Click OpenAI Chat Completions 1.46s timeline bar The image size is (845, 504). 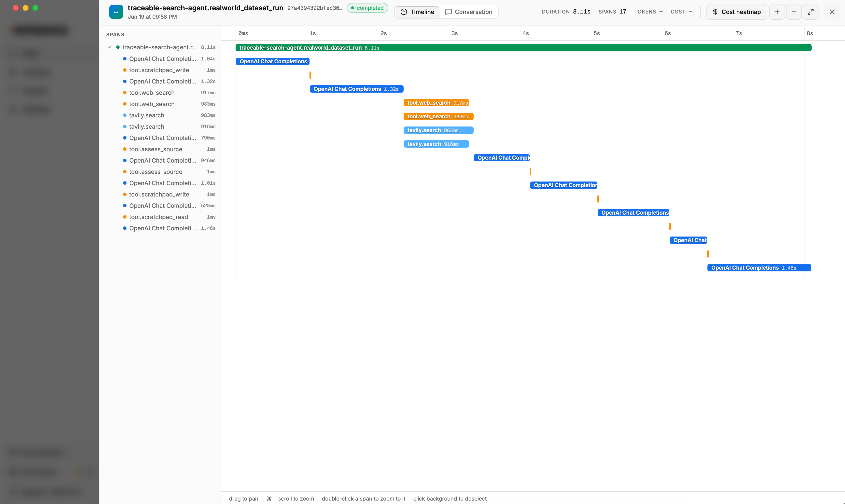click(759, 268)
